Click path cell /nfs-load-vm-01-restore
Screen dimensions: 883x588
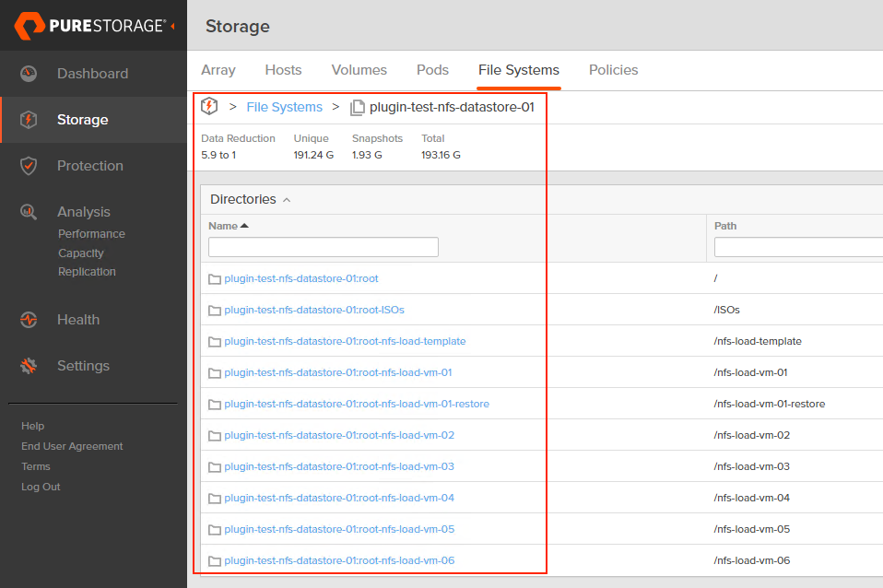click(770, 404)
